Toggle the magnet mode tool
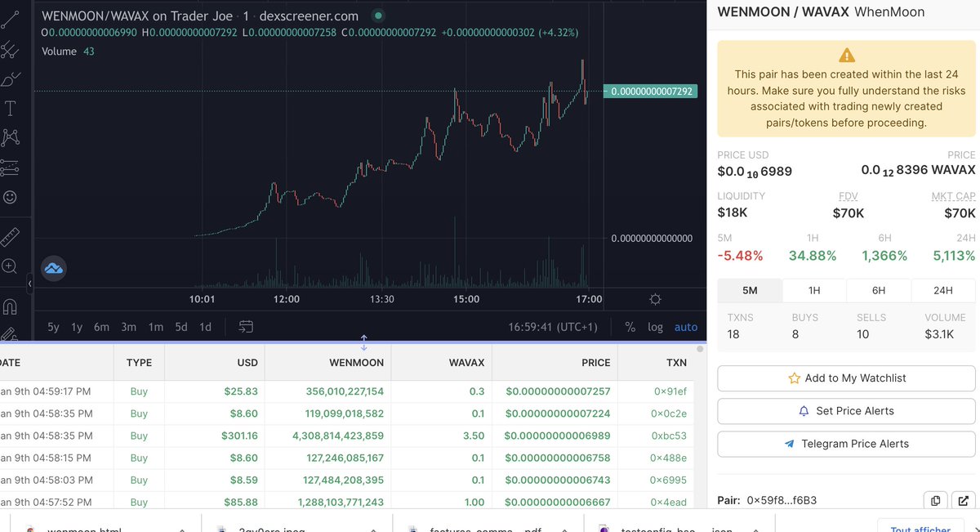 click(x=10, y=307)
